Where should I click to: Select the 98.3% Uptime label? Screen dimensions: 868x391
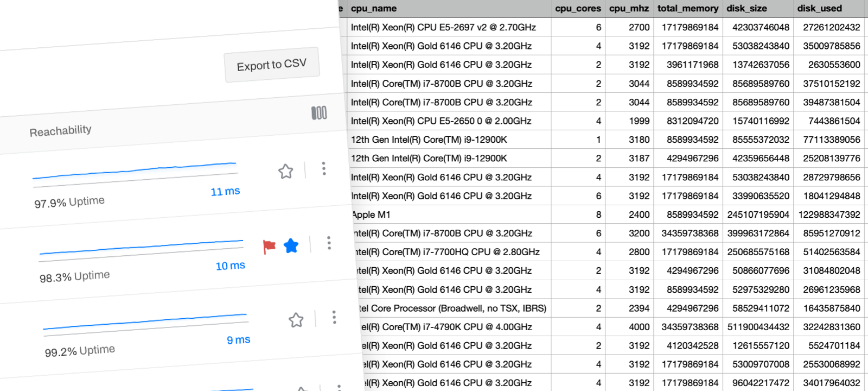74,276
